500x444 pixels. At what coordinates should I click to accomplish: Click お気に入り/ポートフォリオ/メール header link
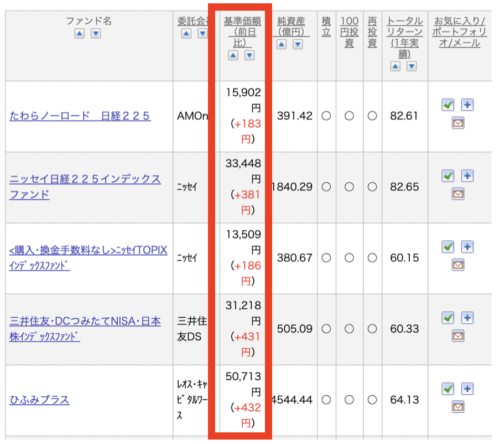click(460, 32)
